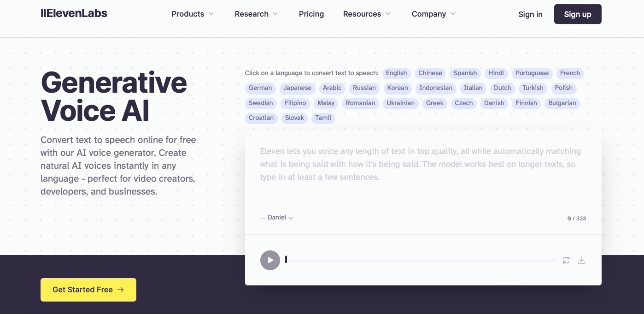Download the audio file
644x314 pixels.
tap(581, 260)
